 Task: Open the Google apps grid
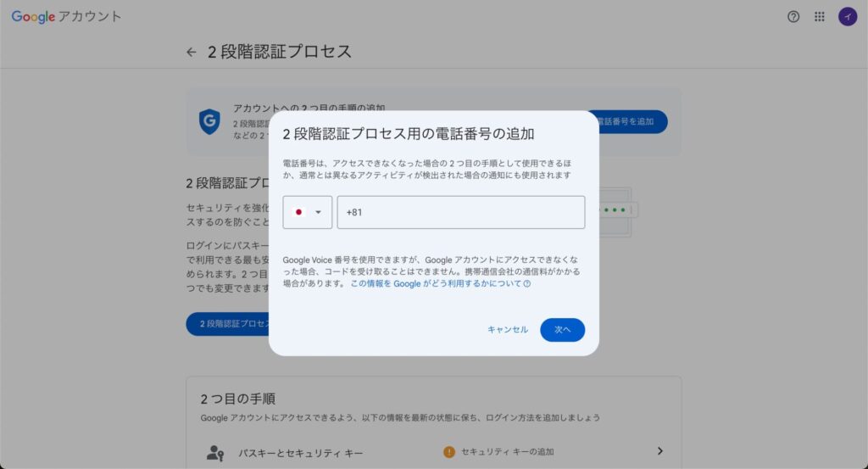pyautogui.click(x=820, y=17)
